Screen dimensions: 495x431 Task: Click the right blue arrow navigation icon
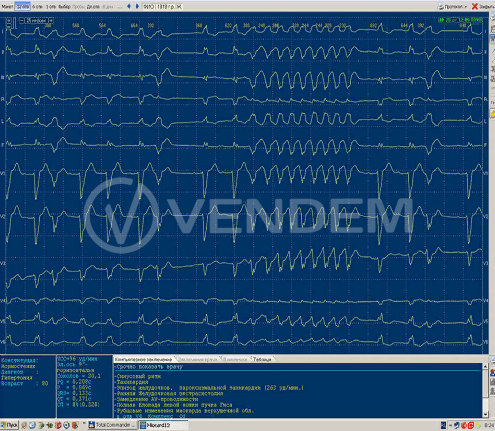tap(137, 6)
